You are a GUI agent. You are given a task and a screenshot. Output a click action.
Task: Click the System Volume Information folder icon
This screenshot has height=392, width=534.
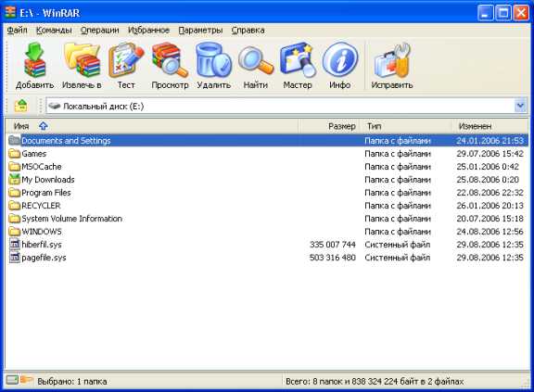point(14,219)
